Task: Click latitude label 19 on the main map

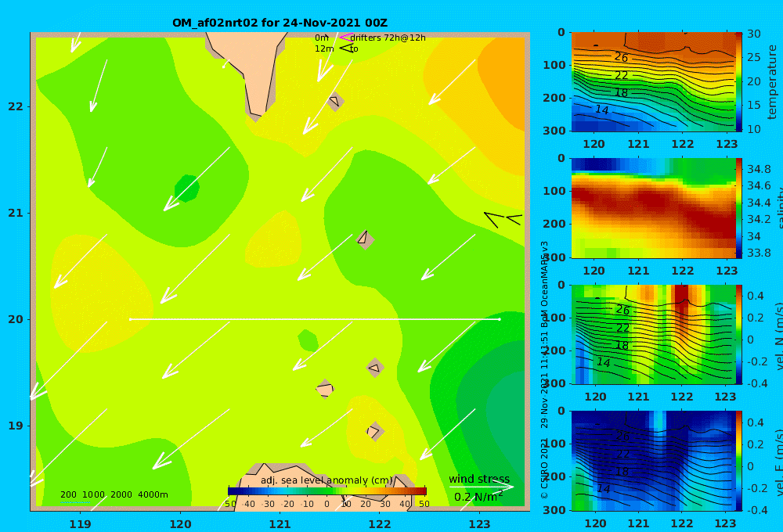Action: coord(16,426)
